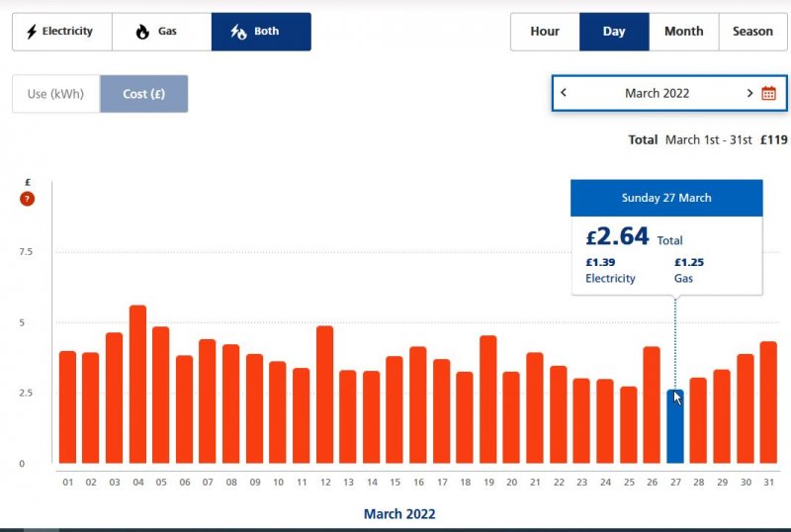Open the Season view tab
The width and height of the screenshot is (791, 532).
(752, 32)
